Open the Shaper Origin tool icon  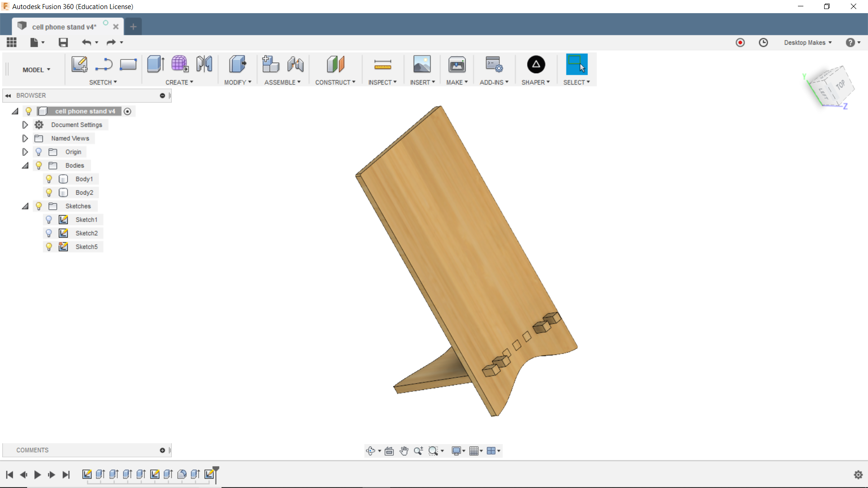point(536,65)
